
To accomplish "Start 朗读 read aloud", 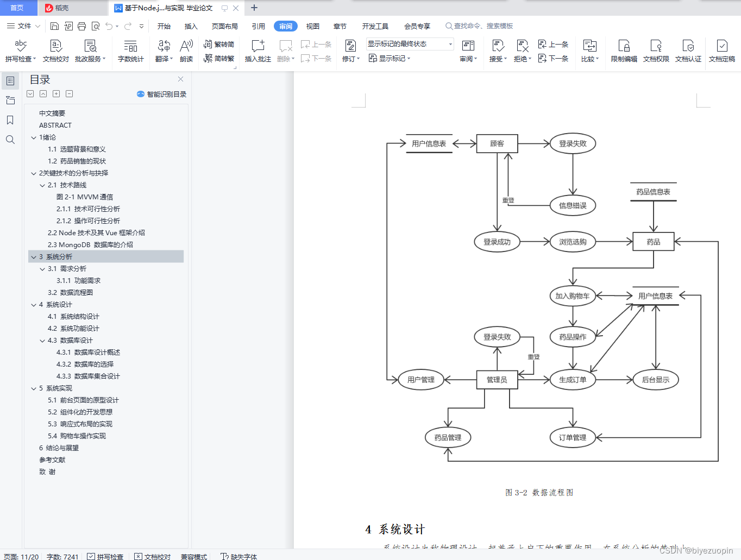I will [186, 51].
